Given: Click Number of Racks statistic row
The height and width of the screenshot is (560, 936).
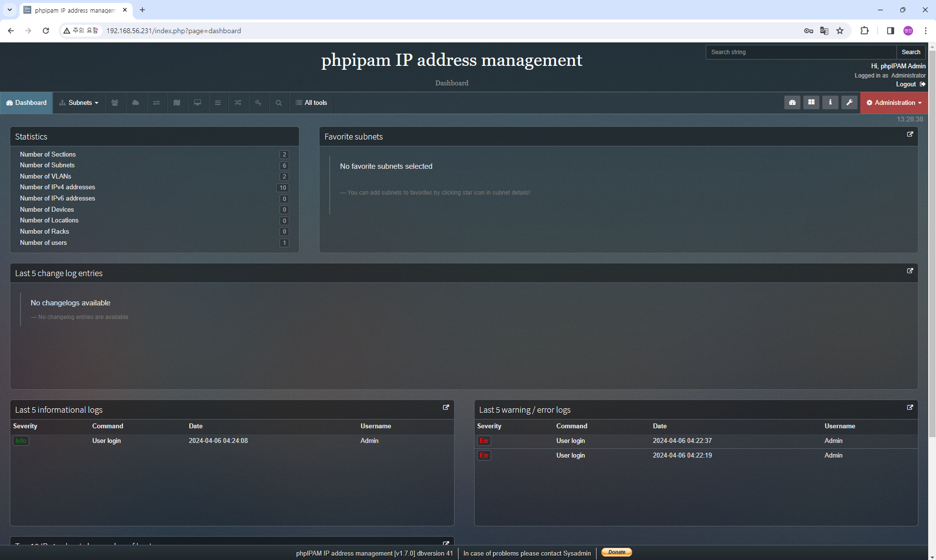Looking at the screenshot, I should (x=154, y=232).
